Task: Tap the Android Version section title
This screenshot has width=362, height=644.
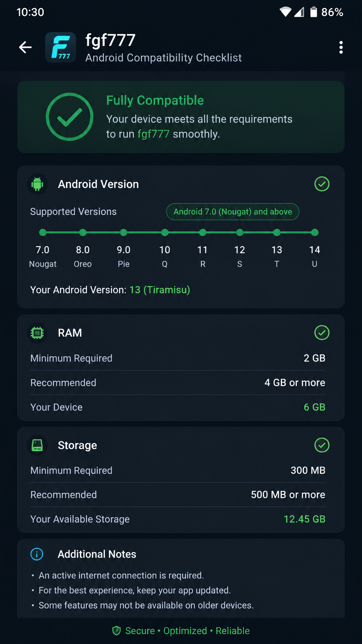Action: (x=98, y=184)
